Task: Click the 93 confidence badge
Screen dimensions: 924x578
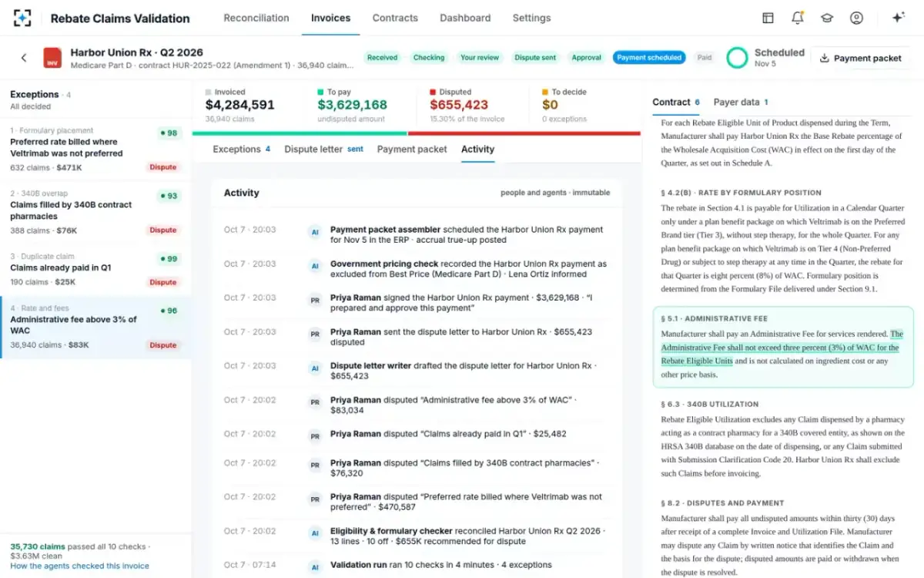Action: (x=169, y=196)
